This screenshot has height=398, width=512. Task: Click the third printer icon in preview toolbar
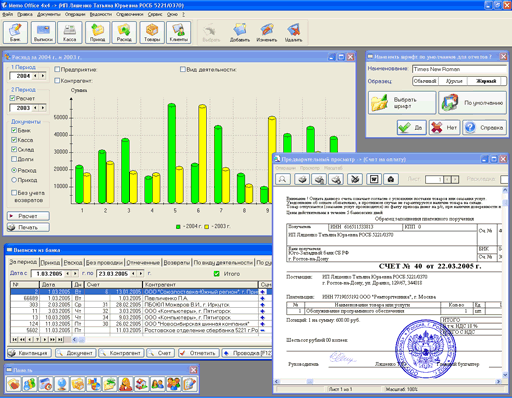pos(336,179)
